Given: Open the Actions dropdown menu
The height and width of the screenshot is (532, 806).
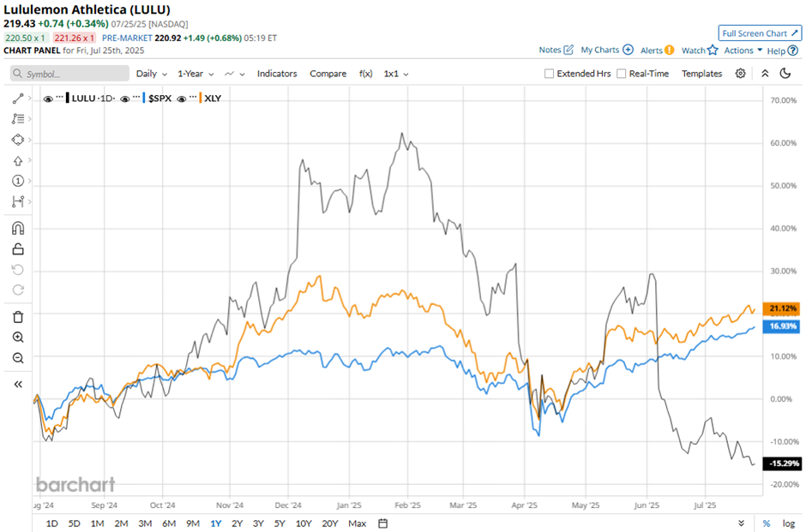Looking at the screenshot, I should [743, 51].
